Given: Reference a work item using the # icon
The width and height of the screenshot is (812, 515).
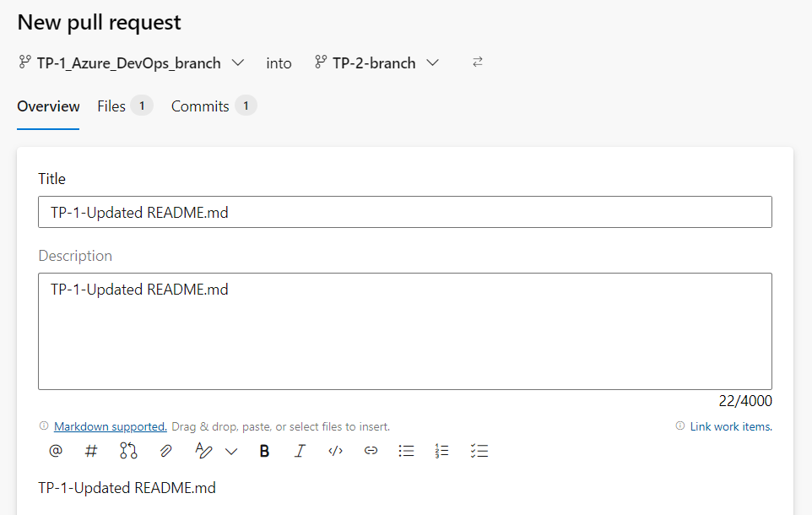Looking at the screenshot, I should tap(91, 451).
